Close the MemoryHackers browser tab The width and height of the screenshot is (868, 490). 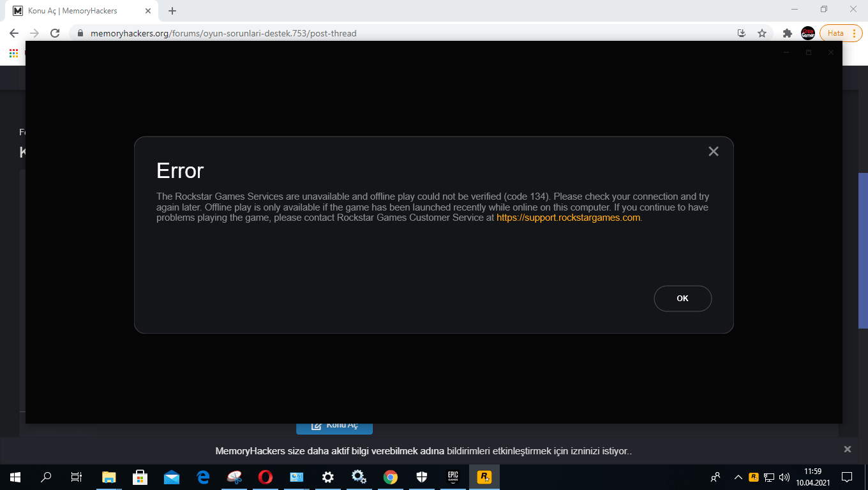coord(149,11)
